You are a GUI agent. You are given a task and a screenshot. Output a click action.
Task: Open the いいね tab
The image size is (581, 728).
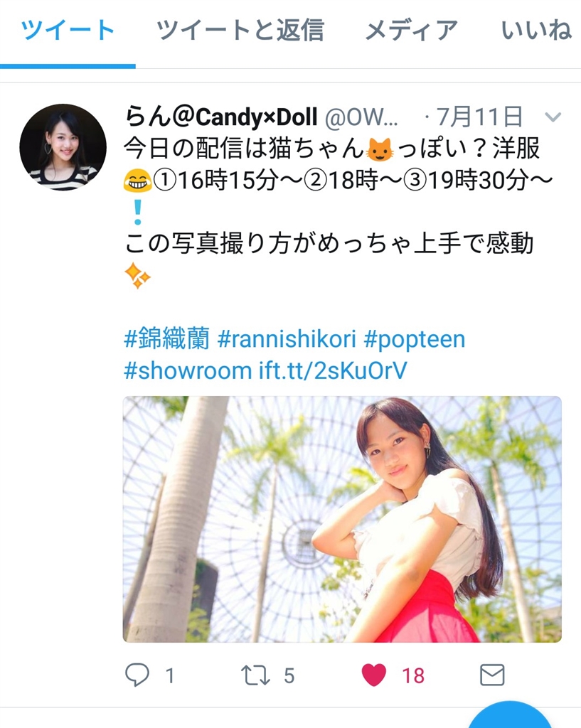point(536,30)
